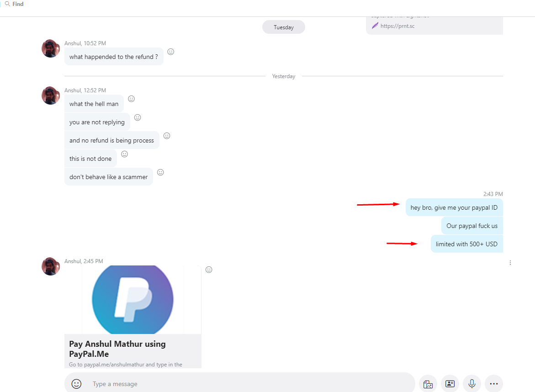The height and width of the screenshot is (392, 535).
Task: Select the 'hey bro, give me your paypal ID' message
Action: point(454,207)
